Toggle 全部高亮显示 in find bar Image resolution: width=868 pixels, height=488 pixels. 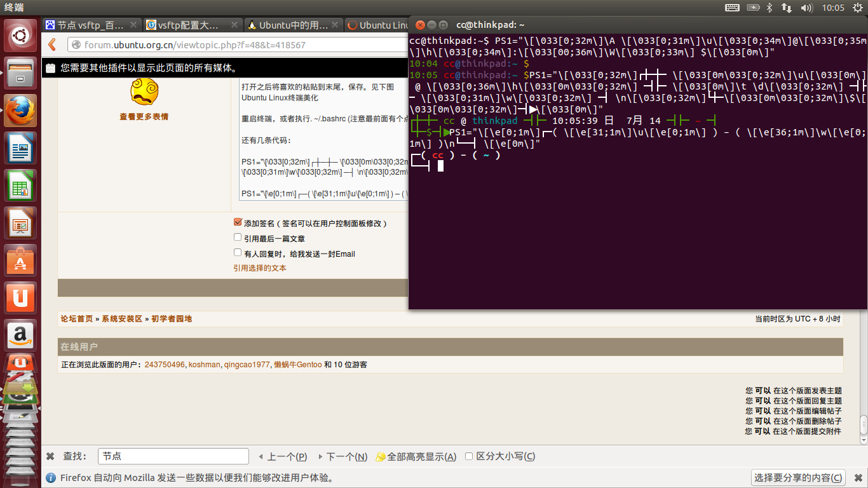pyautogui.click(x=416, y=456)
